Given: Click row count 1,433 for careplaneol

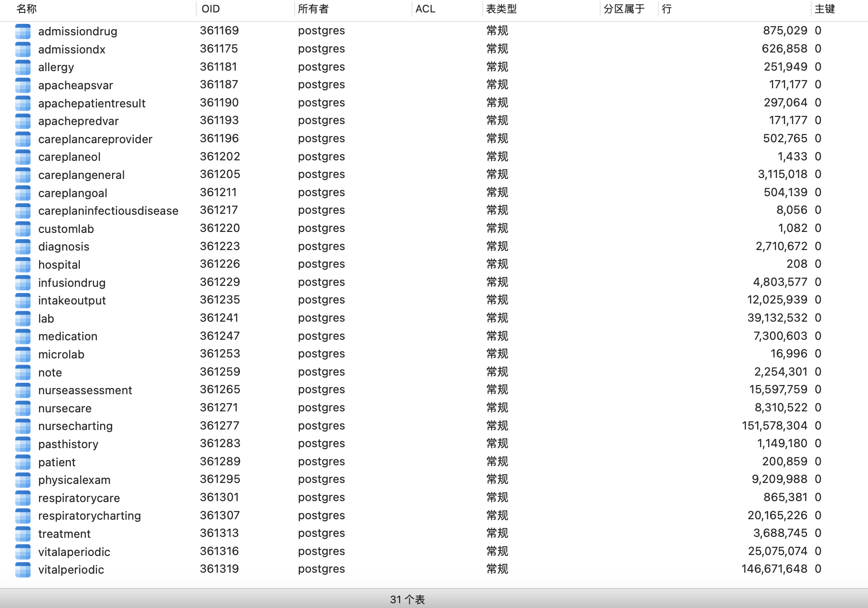Looking at the screenshot, I should point(793,157).
